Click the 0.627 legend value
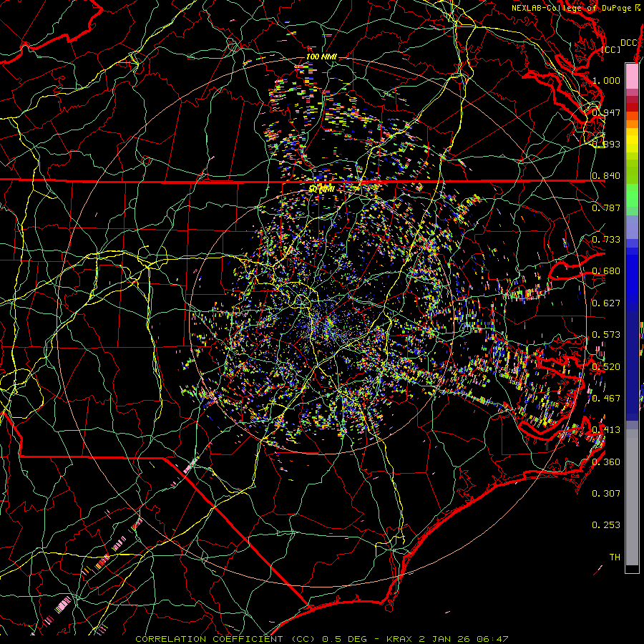644x644 pixels. click(x=606, y=303)
